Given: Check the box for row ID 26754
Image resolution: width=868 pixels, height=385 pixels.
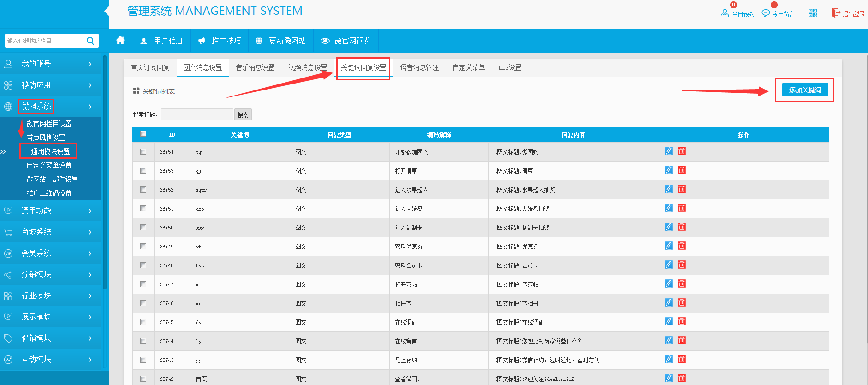Looking at the screenshot, I should click(143, 152).
